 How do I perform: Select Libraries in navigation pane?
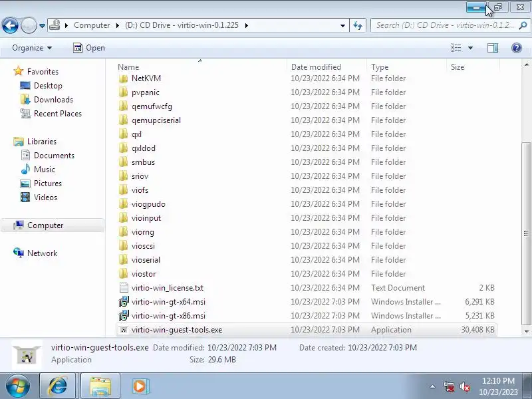click(42, 142)
